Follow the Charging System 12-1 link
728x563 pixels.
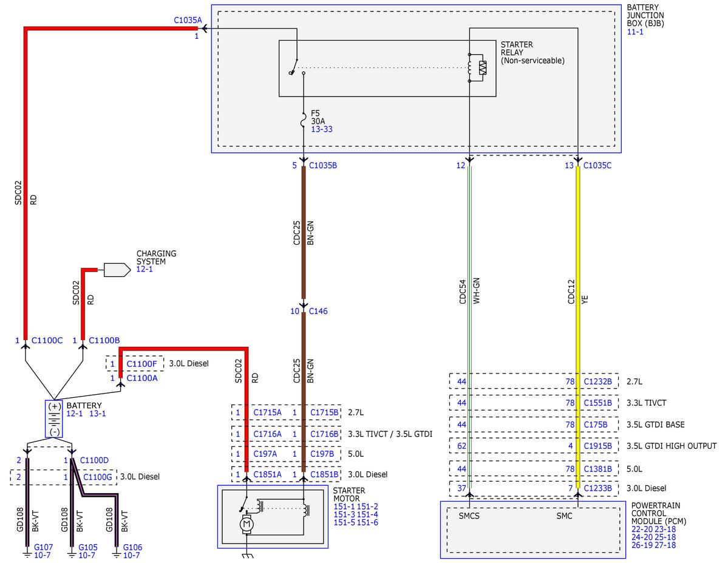pyautogui.click(x=145, y=269)
